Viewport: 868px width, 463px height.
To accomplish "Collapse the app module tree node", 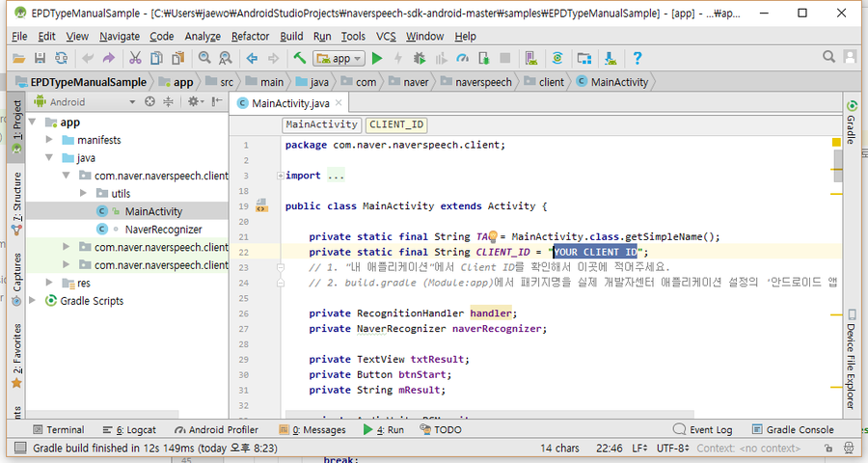I will click(x=33, y=122).
